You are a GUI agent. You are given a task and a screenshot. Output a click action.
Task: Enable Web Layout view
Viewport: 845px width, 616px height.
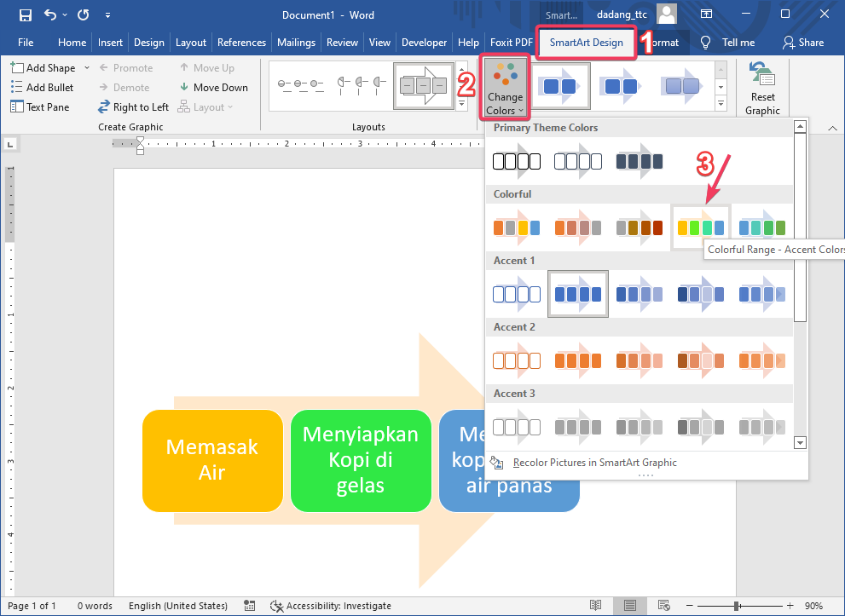pos(664,605)
